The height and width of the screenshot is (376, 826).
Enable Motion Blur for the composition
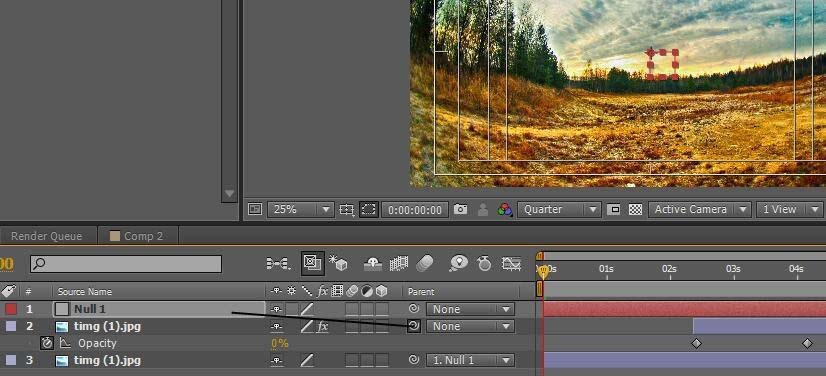pos(425,263)
